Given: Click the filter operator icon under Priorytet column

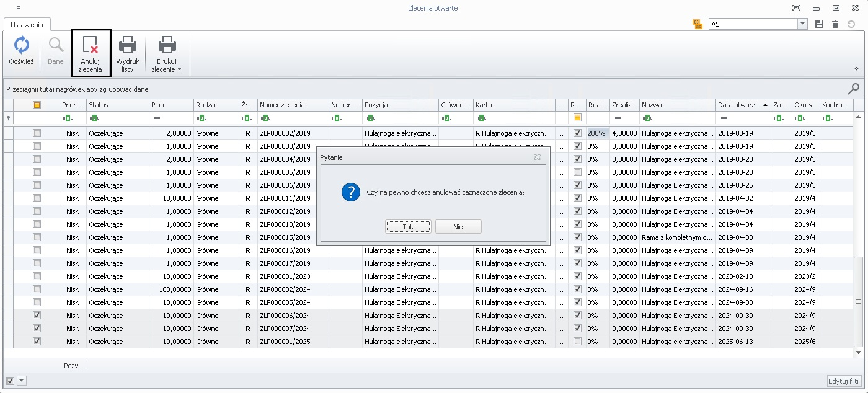Looking at the screenshot, I should click(x=68, y=118).
